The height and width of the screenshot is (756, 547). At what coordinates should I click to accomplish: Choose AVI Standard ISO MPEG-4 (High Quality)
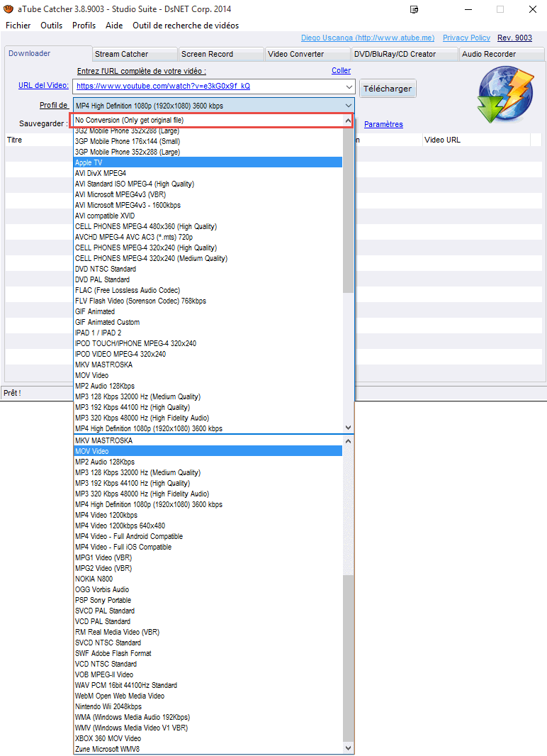pyautogui.click(x=208, y=184)
